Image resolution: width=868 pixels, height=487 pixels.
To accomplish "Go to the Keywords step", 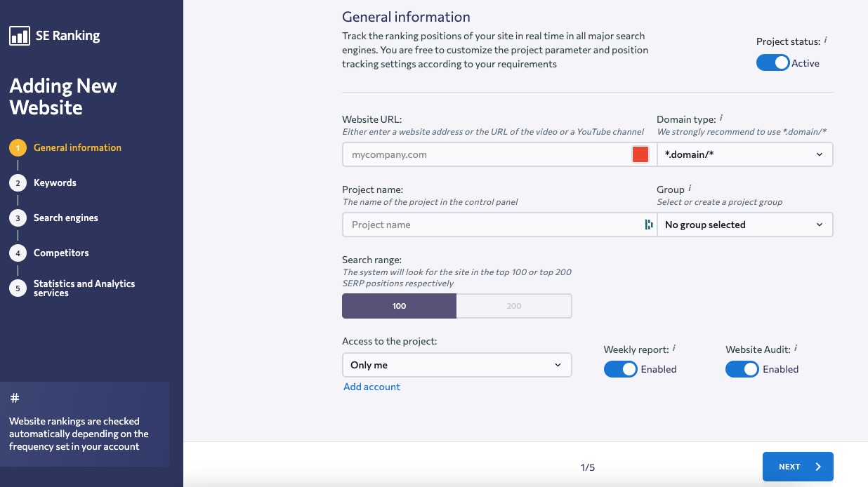I will [x=55, y=182].
